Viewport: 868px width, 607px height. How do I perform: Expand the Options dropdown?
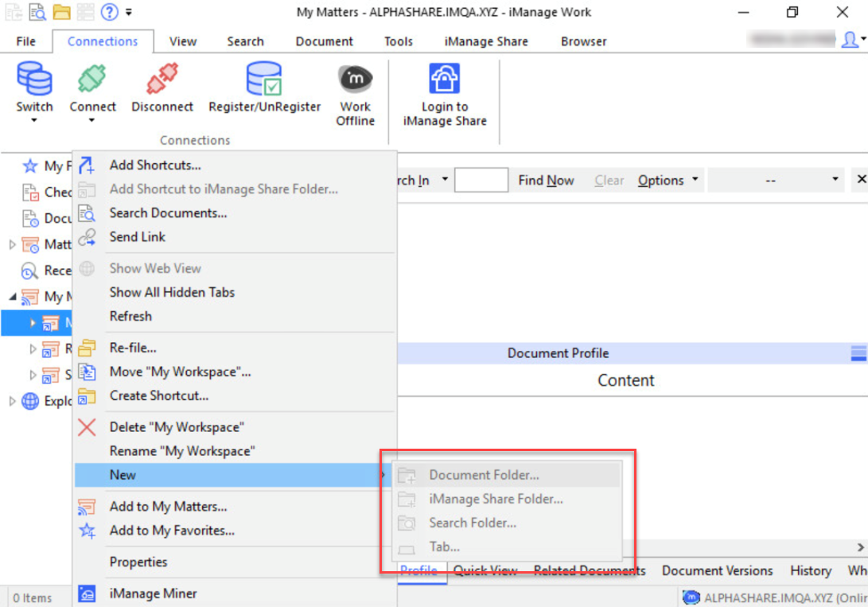click(x=695, y=180)
